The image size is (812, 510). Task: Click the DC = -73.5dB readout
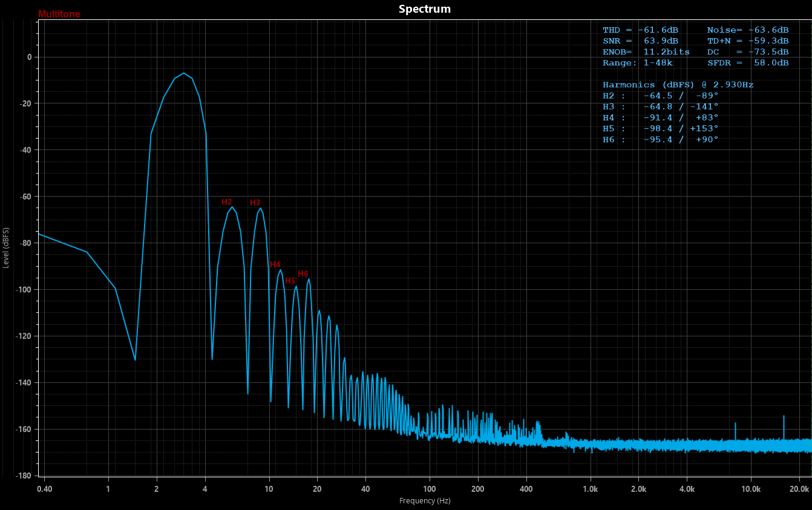747,52
